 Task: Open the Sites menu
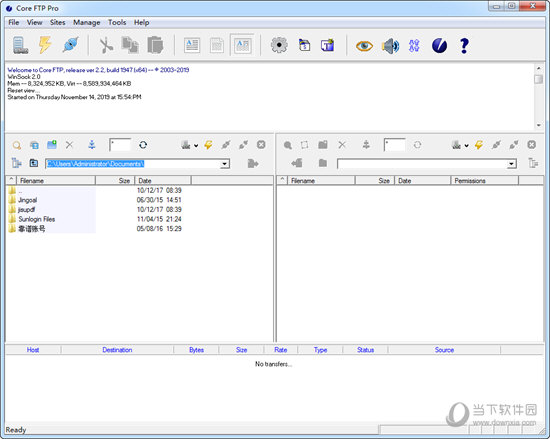[58, 22]
